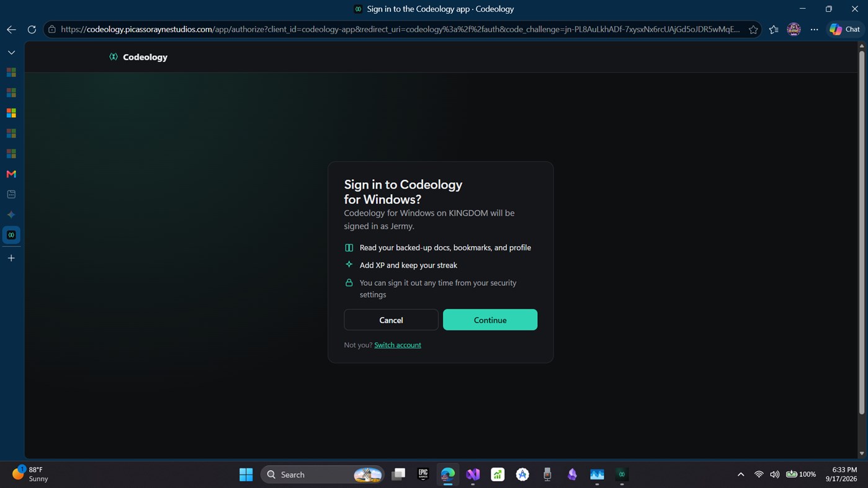868x488 pixels.
Task: Click 'Add XP and keep your streak' text
Action: (x=408, y=265)
